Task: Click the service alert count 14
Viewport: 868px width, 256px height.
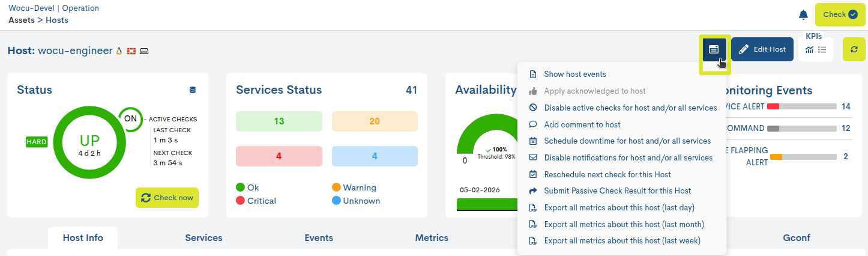Action: click(x=846, y=106)
